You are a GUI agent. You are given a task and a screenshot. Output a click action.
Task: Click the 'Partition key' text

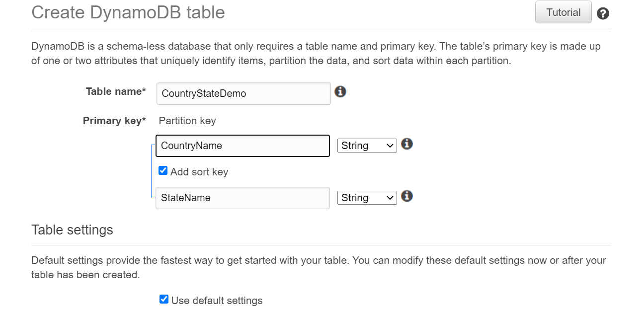(x=187, y=121)
